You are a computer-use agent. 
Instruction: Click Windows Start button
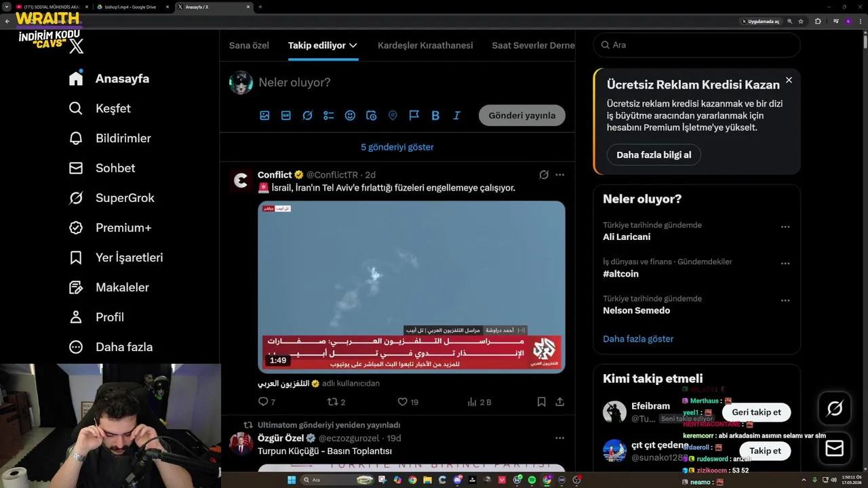coord(292,480)
